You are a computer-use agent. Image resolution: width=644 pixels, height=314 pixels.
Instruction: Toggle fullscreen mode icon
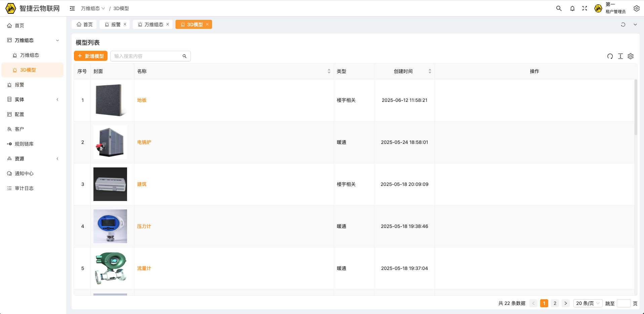[x=585, y=8]
